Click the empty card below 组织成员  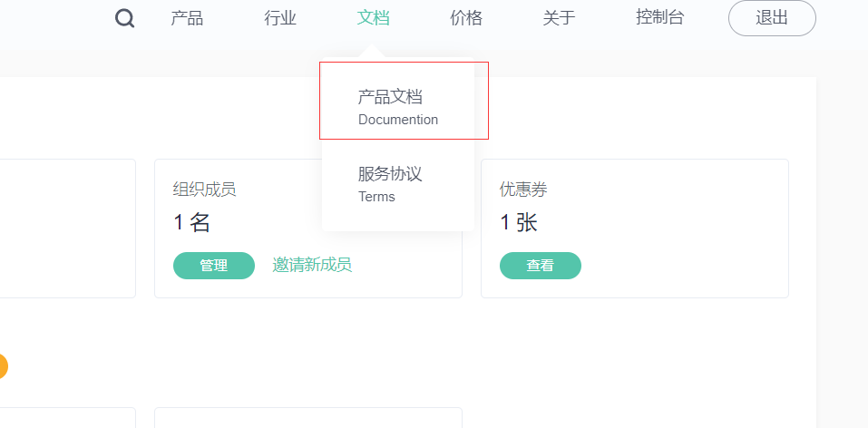[x=308, y=418]
